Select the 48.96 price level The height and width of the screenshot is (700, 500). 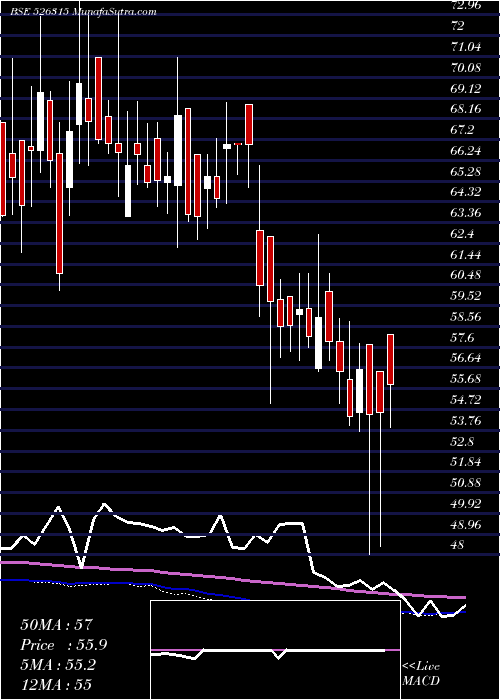click(467, 525)
